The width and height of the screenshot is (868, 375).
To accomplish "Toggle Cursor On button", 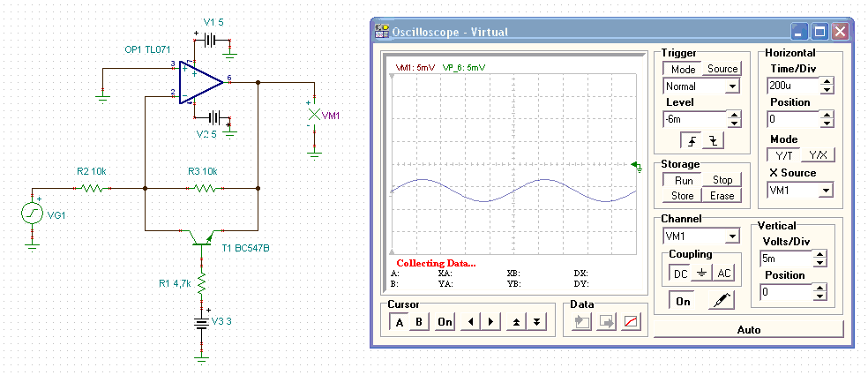I will (445, 322).
